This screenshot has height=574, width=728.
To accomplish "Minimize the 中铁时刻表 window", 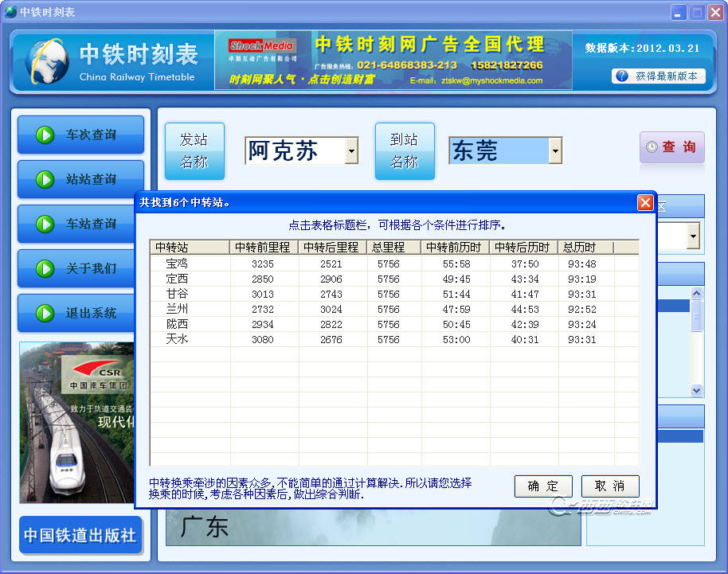I will tap(679, 13).
